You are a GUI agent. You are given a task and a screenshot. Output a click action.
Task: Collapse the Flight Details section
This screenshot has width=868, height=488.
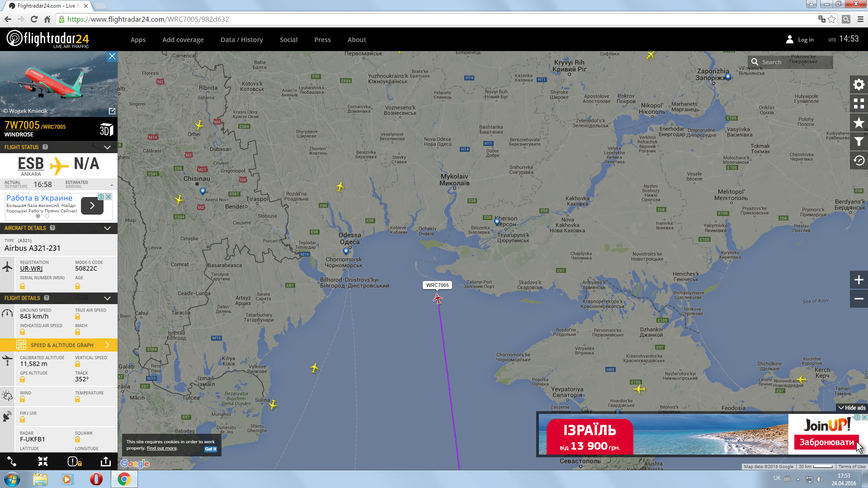[x=108, y=298]
